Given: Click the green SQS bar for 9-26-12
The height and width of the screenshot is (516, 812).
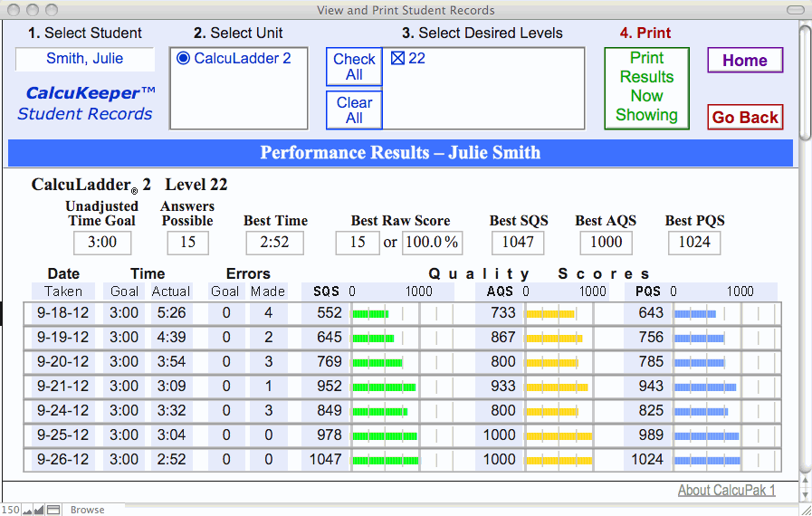Looking at the screenshot, I should tap(386, 461).
